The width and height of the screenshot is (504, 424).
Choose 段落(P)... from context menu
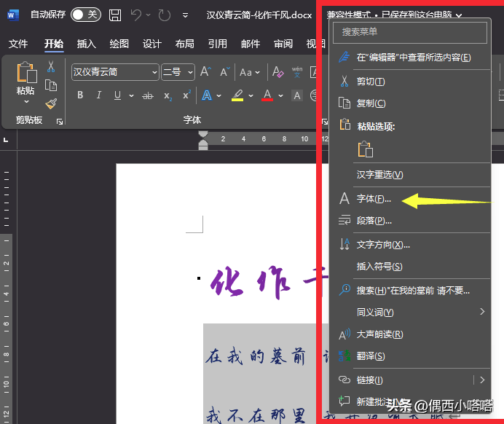tap(374, 221)
